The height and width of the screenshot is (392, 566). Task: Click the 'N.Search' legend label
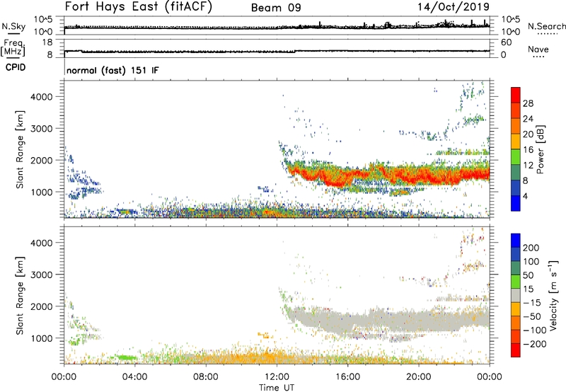coord(546,26)
